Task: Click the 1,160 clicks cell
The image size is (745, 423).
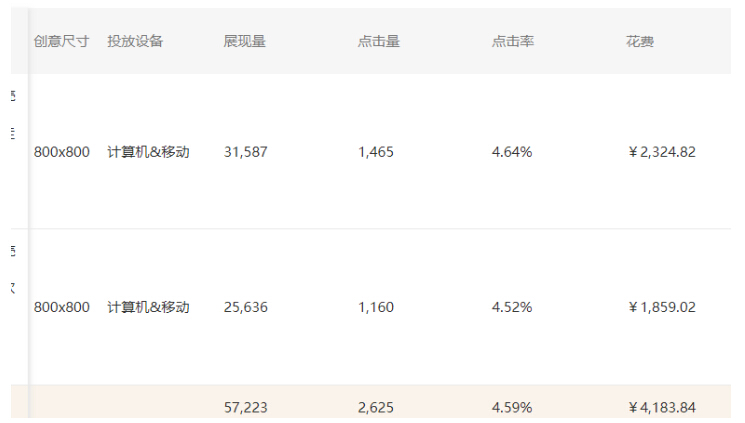Action: pos(376,307)
